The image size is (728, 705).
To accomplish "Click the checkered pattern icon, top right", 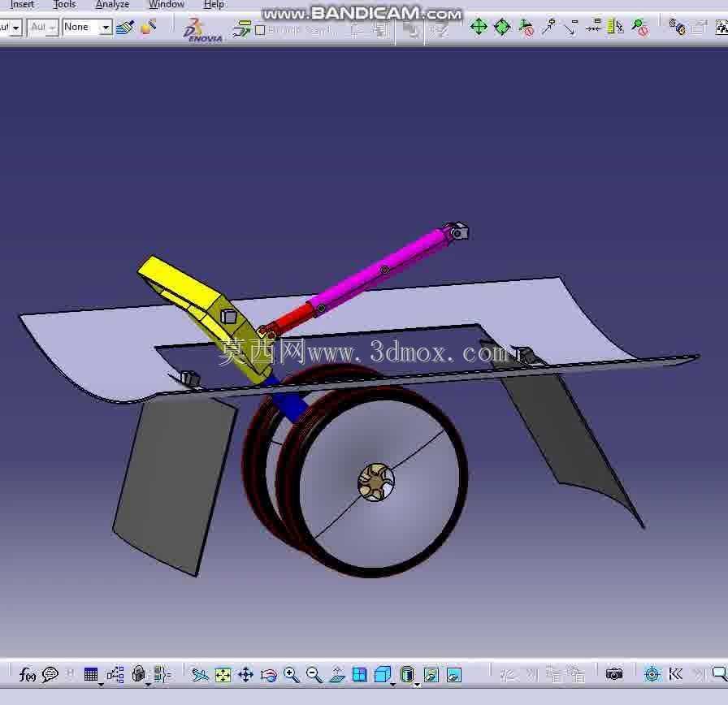I will pos(722,28).
